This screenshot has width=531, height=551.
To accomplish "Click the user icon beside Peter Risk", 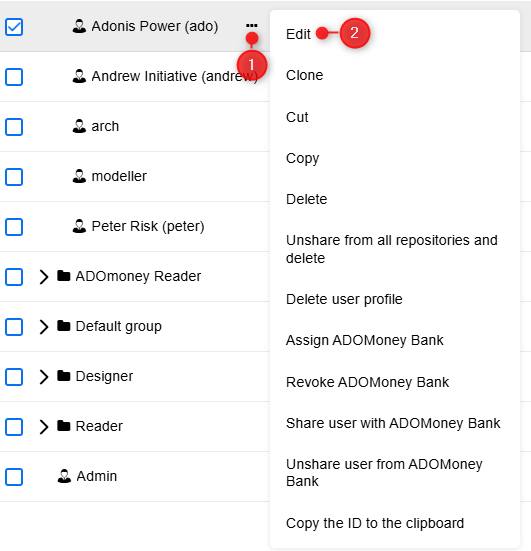I will click(x=79, y=226).
